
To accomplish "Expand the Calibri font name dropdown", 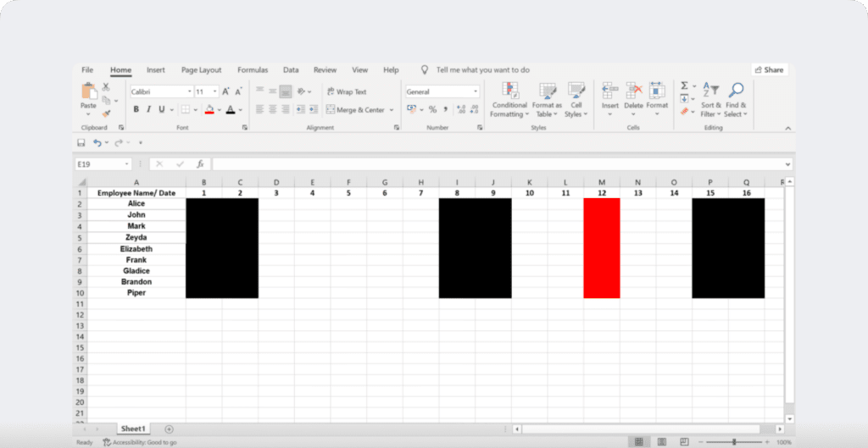I will tap(189, 91).
